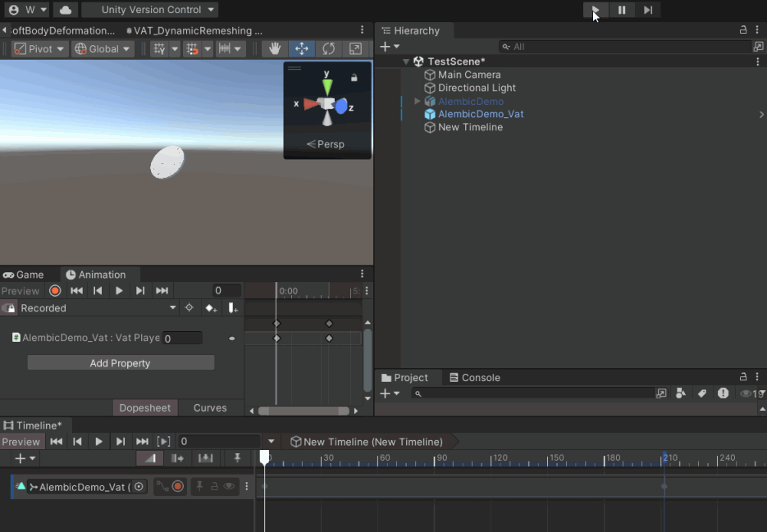Open Scene view tab options menu
The width and height of the screenshot is (767, 532).
click(x=362, y=30)
